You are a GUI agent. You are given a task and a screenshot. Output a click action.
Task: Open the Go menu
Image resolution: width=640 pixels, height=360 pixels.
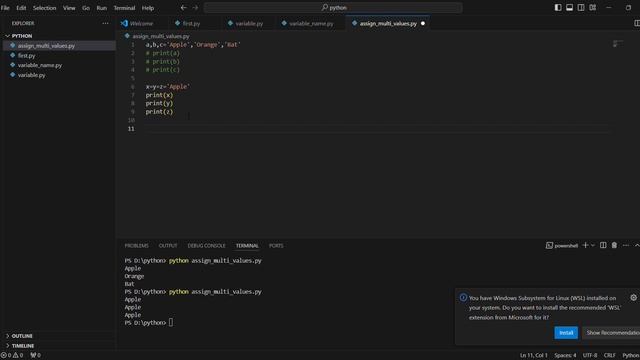(86, 8)
